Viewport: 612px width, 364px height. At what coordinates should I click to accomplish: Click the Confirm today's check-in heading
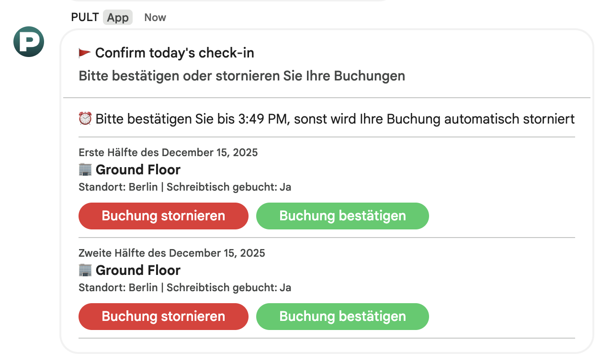[174, 53]
